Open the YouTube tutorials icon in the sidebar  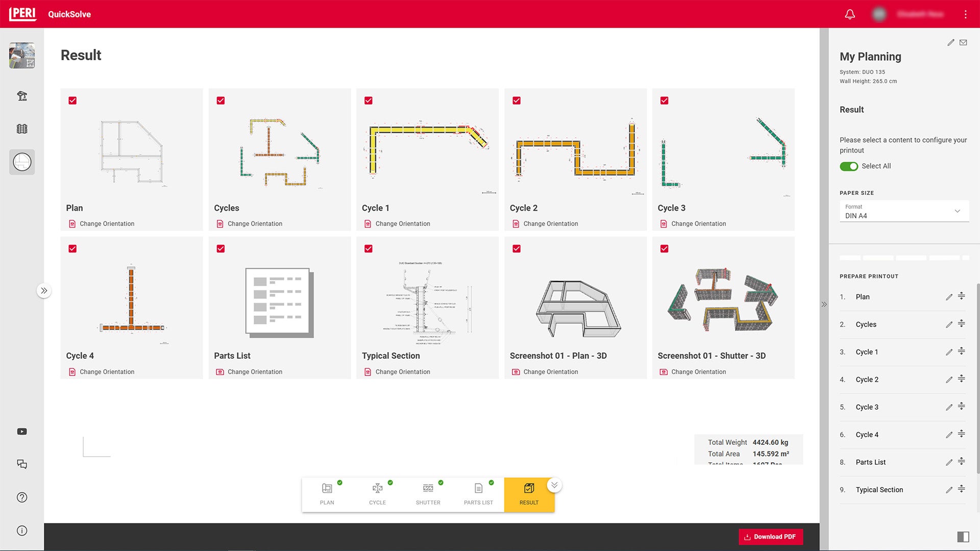click(x=21, y=431)
